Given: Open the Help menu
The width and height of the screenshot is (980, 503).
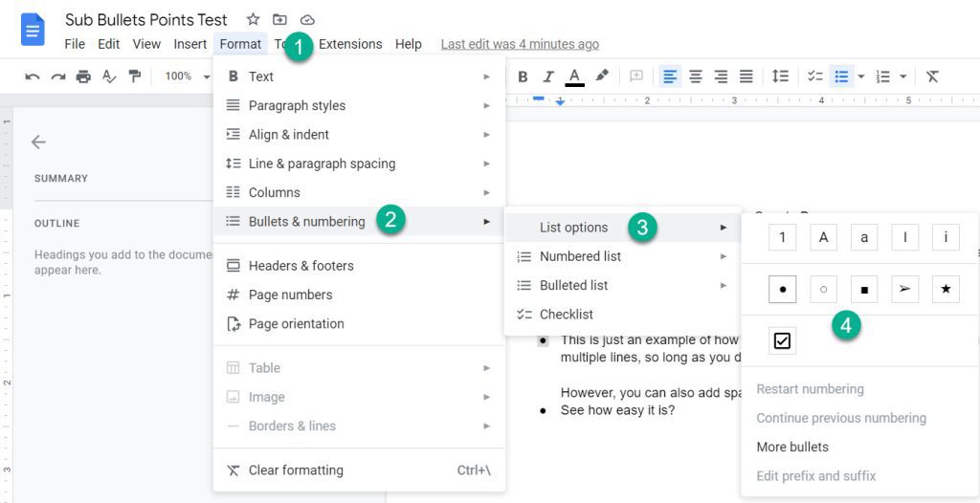Looking at the screenshot, I should [x=408, y=44].
